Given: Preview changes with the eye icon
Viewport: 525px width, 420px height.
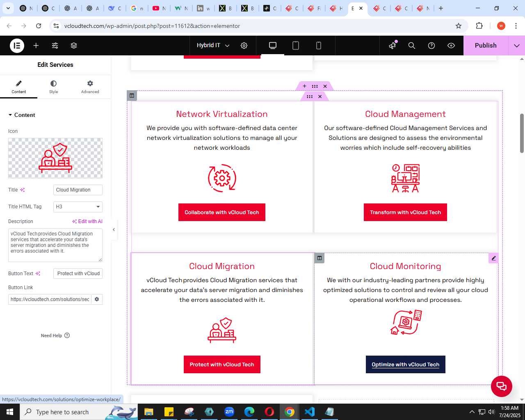Looking at the screenshot, I should point(451,46).
